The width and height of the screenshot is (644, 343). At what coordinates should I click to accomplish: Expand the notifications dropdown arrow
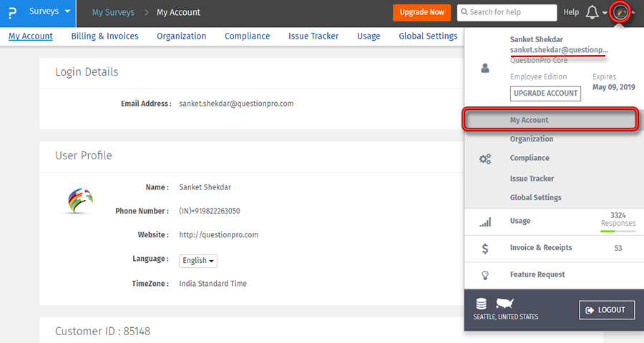(605, 13)
